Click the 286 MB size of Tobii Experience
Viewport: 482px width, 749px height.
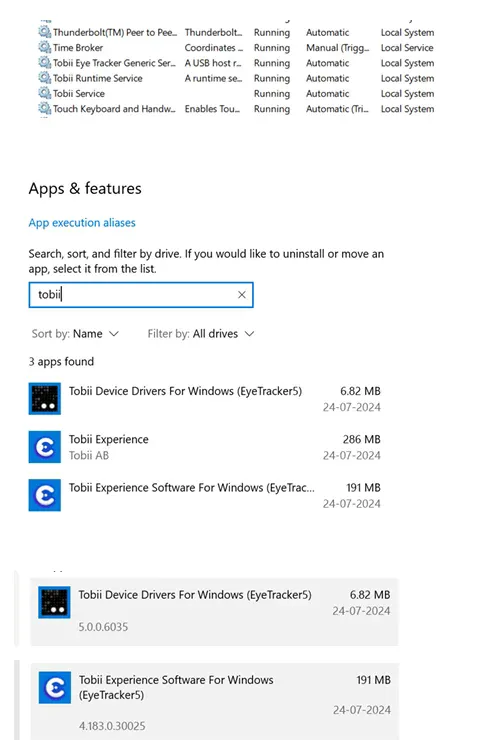[361, 439]
